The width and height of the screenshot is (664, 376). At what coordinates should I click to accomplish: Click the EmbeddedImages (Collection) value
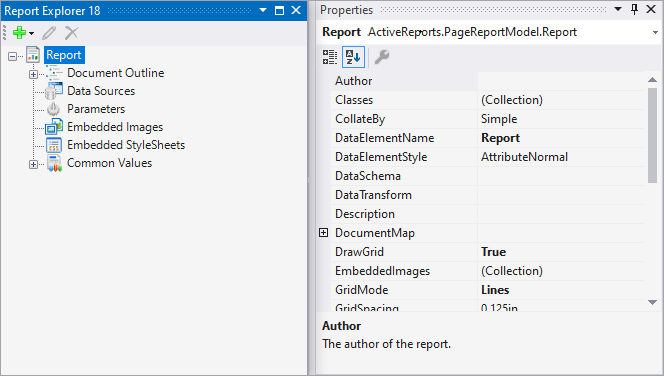point(512,271)
